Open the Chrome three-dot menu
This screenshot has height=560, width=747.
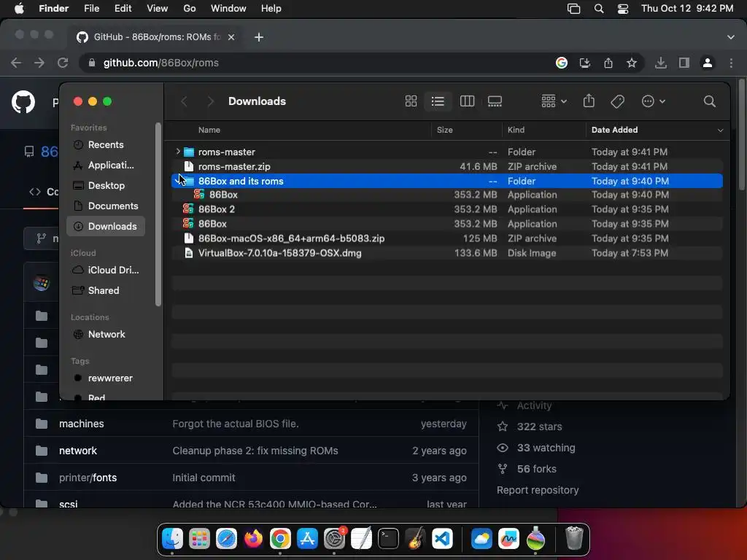[x=731, y=63]
